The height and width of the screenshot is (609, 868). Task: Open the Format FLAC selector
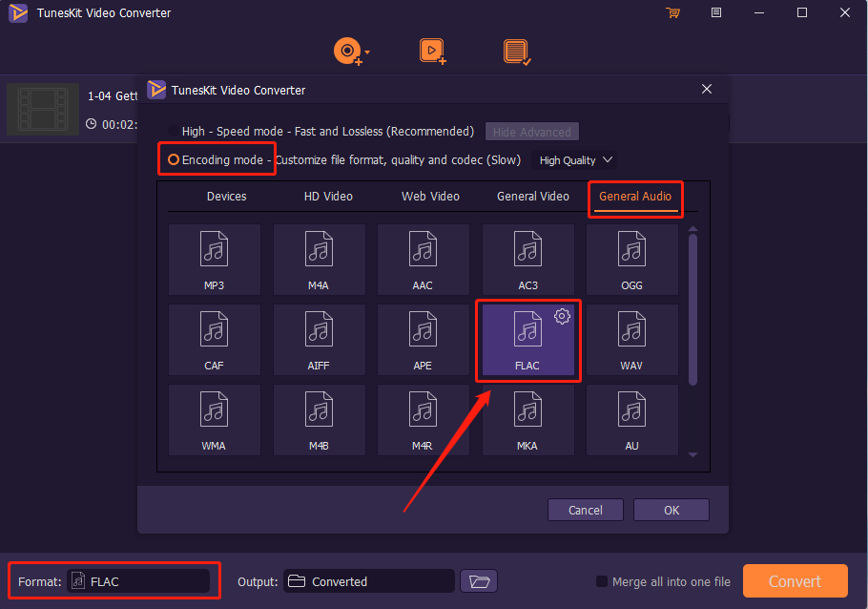point(138,581)
